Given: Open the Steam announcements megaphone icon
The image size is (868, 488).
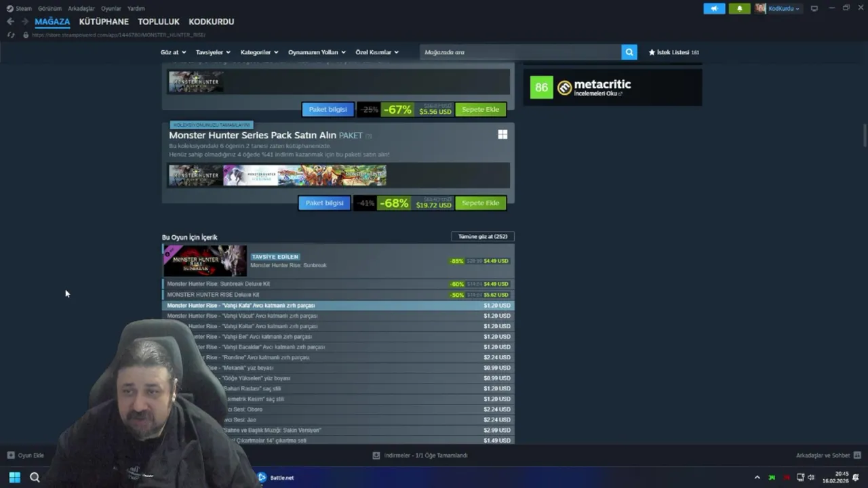Looking at the screenshot, I should point(714,8).
